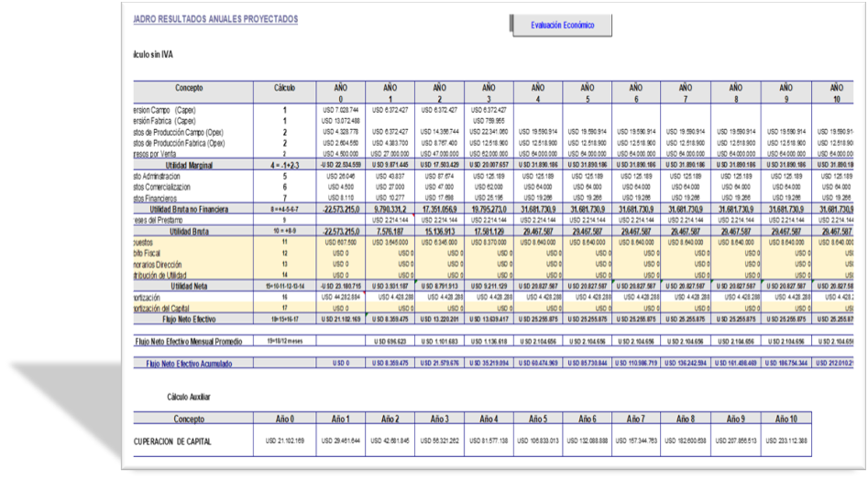Select the Cálculo column header

tap(284, 89)
